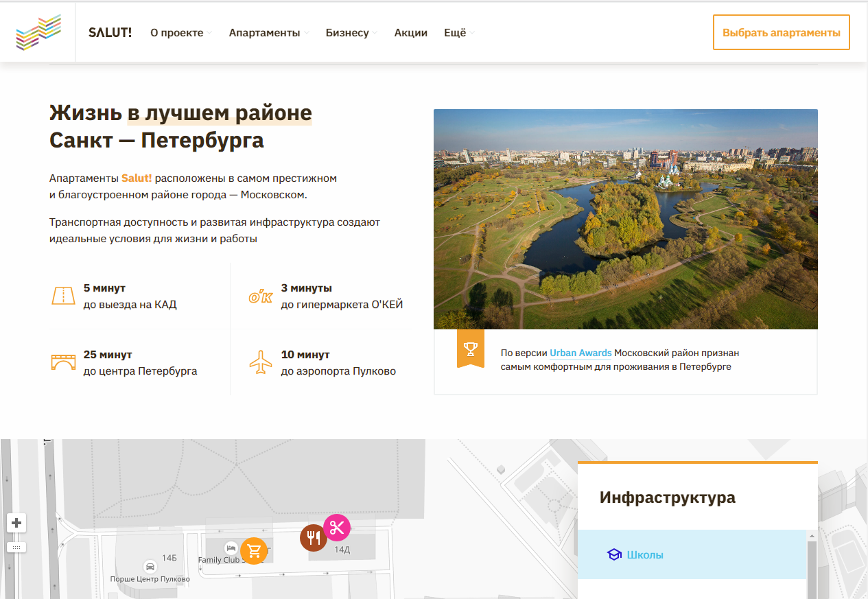Screen dimensions: 868x599
Task: Click the "до выезда на КАД" text
Action: coord(130,305)
